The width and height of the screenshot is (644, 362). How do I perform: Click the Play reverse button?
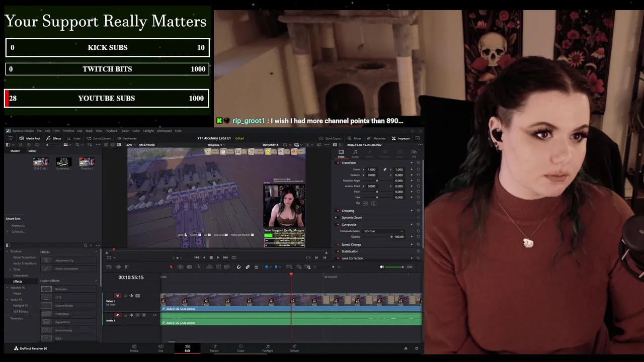click(204, 257)
